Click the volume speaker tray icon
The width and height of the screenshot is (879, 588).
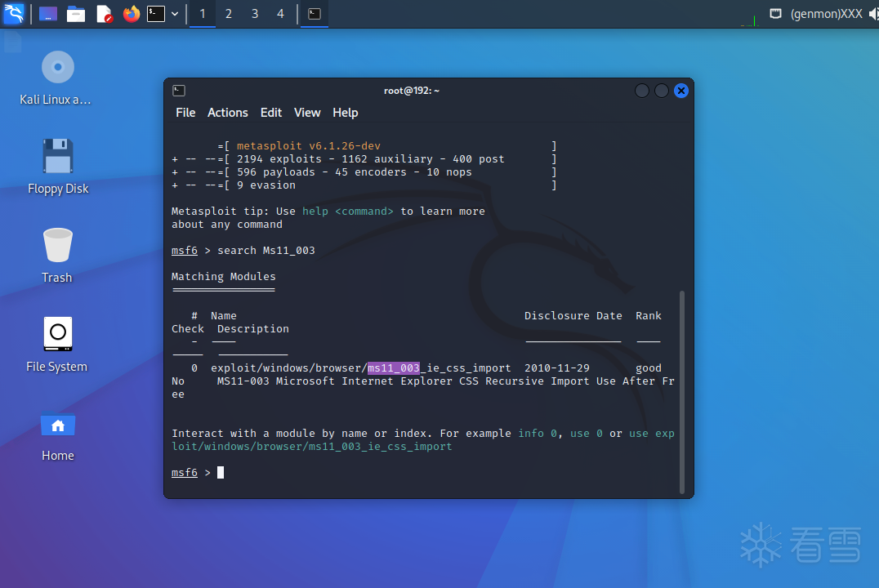click(x=873, y=13)
